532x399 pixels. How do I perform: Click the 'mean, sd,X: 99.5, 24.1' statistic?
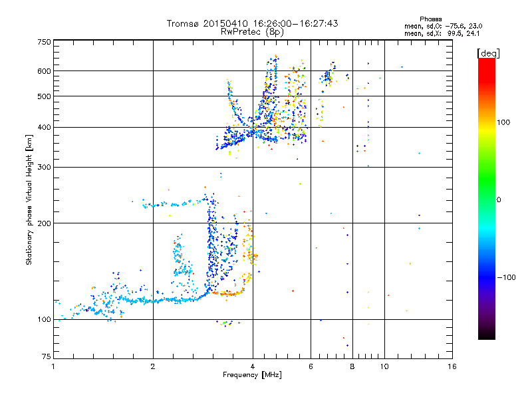[442, 33]
